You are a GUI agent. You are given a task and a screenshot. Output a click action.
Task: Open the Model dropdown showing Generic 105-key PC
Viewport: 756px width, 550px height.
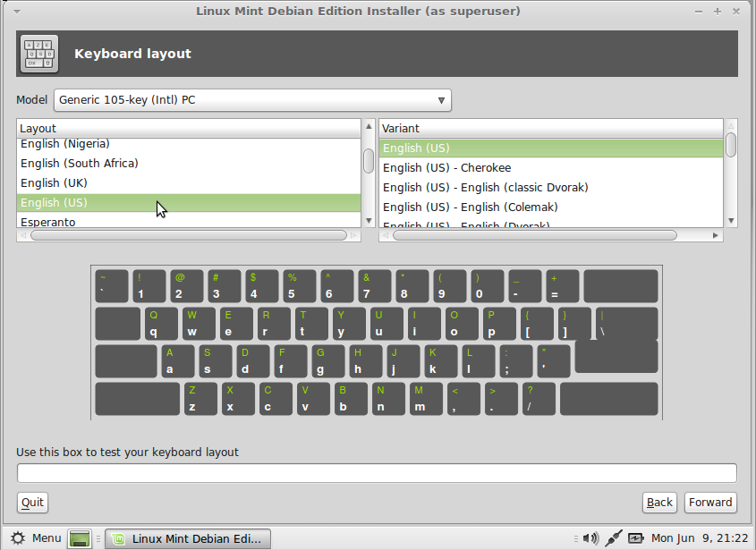point(251,100)
